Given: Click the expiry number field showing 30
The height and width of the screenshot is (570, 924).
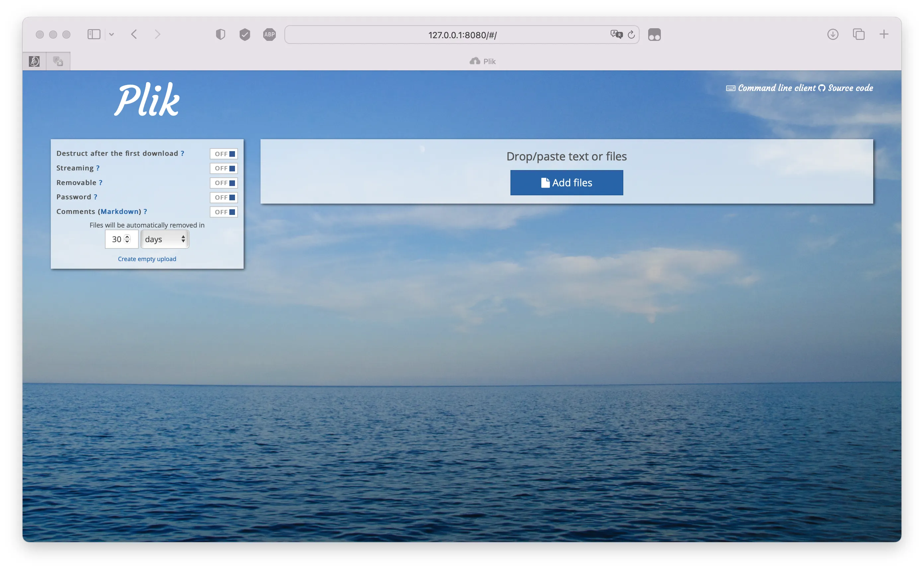Looking at the screenshot, I should pyautogui.click(x=121, y=239).
